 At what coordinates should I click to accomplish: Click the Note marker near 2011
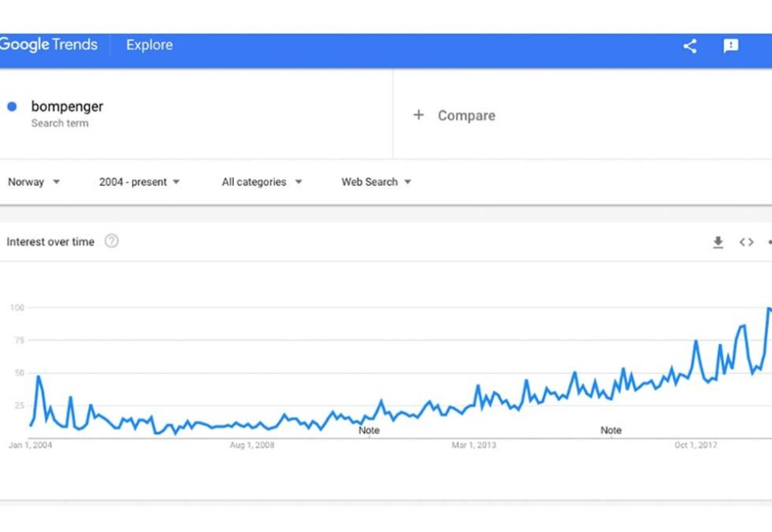tap(369, 430)
